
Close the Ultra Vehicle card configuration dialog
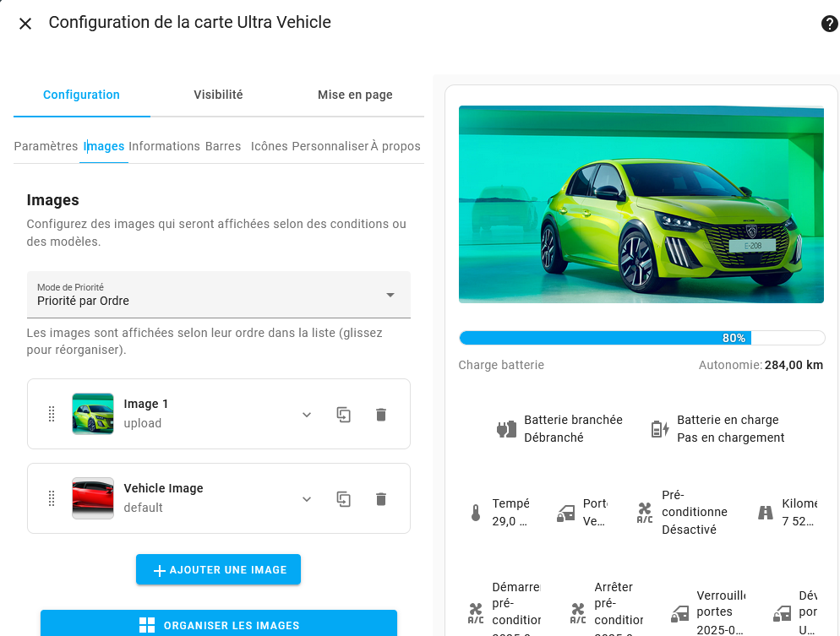[x=25, y=24]
